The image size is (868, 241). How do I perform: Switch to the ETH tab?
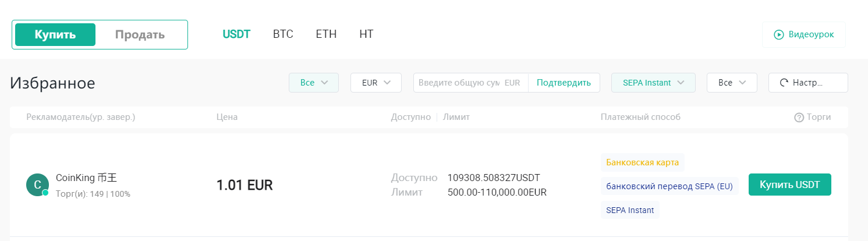click(x=326, y=34)
